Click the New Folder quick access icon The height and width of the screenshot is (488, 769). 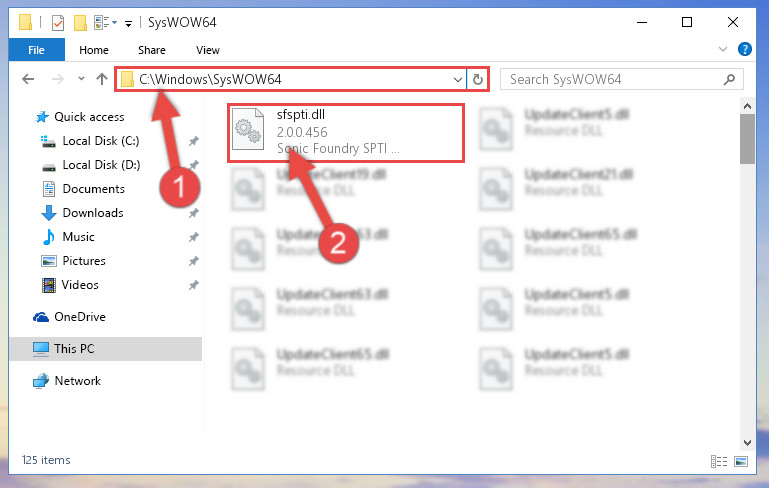pos(80,23)
